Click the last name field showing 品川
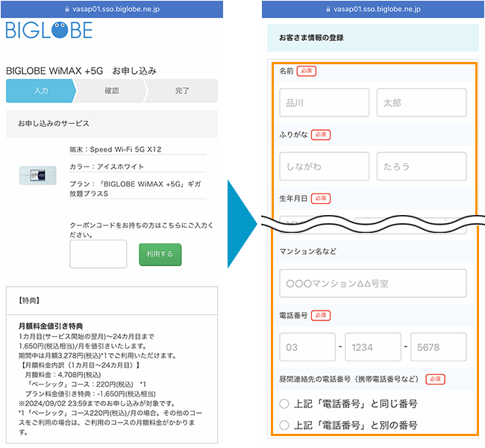485x448 pixels. [324, 102]
